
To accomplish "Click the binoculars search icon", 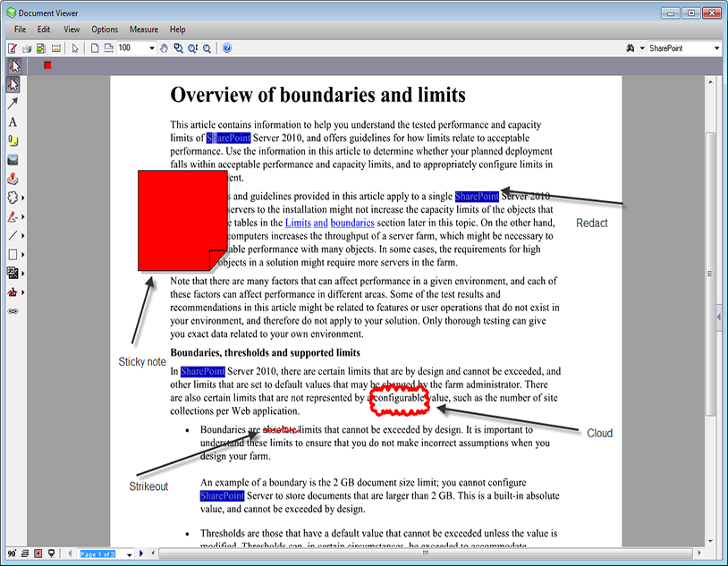I will pyautogui.click(x=630, y=47).
